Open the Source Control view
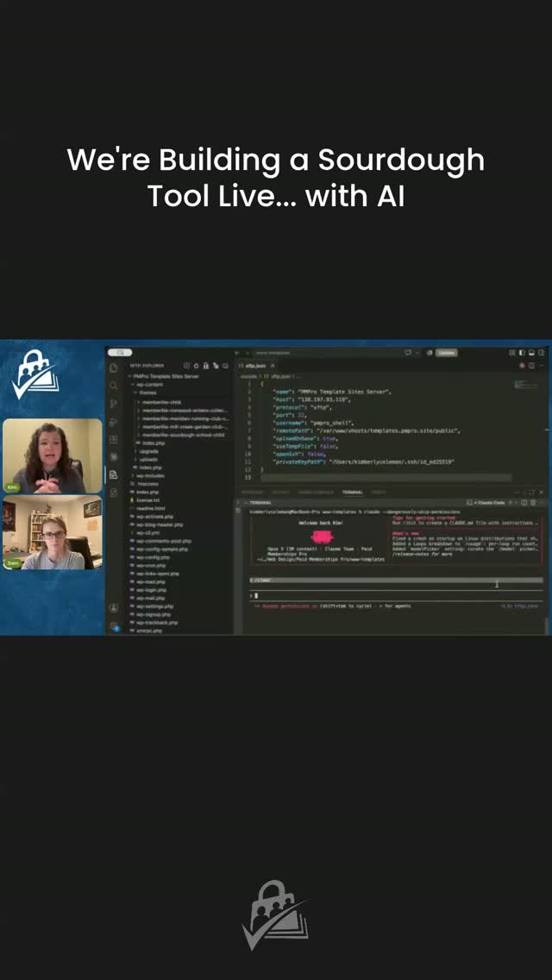This screenshot has height=980, width=552. (x=113, y=404)
